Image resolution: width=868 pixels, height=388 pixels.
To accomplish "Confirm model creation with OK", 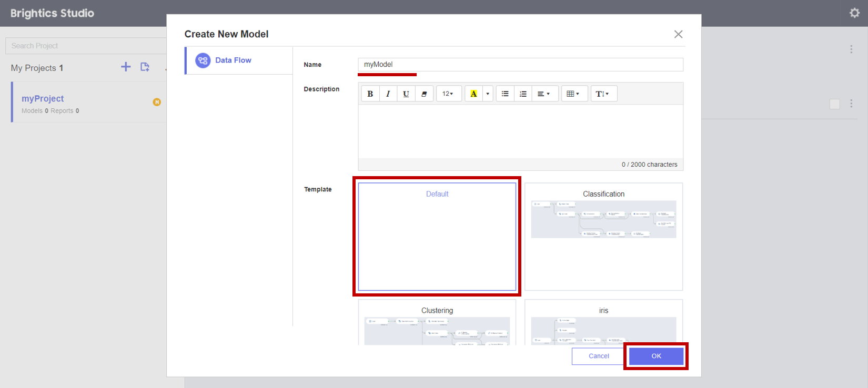I will click(656, 356).
